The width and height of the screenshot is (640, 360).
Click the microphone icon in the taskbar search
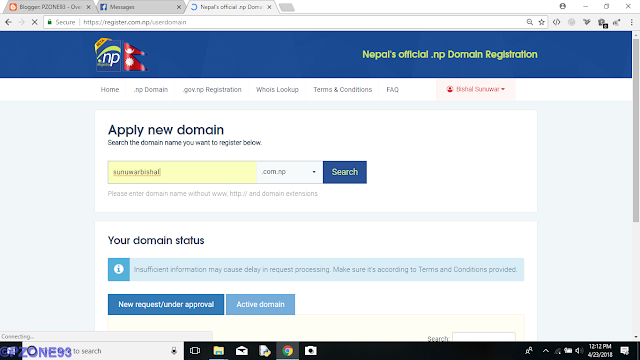174,351
